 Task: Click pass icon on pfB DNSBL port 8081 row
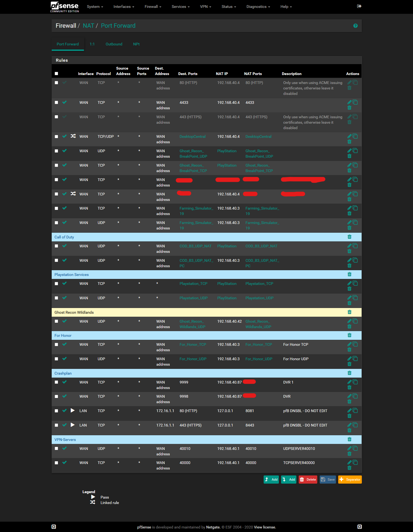[73, 410]
